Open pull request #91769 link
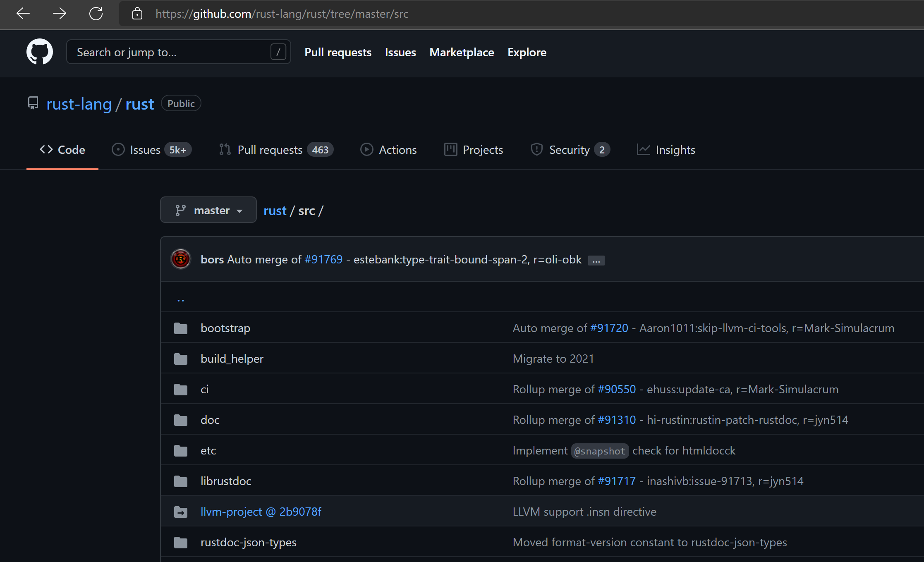Image resolution: width=924 pixels, height=562 pixels. tap(323, 259)
